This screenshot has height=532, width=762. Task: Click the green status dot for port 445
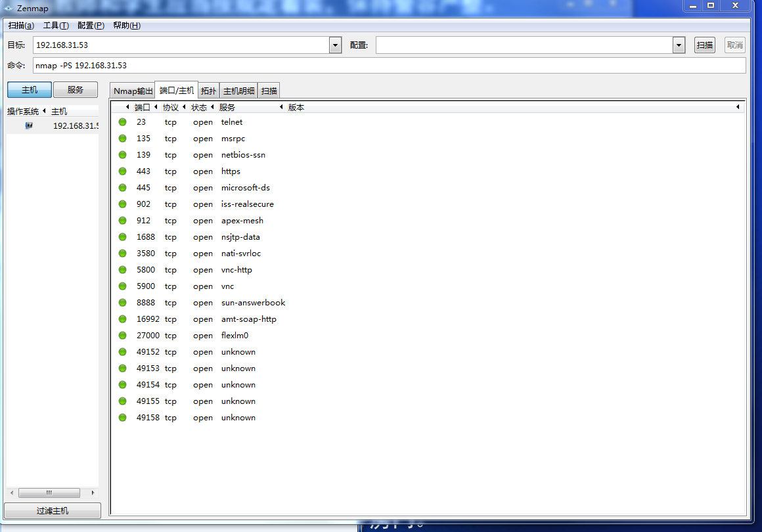(122, 188)
